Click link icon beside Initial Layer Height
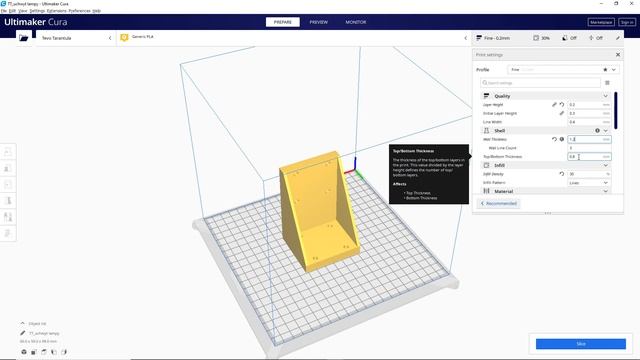The width and height of the screenshot is (640, 360). (562, 113)
